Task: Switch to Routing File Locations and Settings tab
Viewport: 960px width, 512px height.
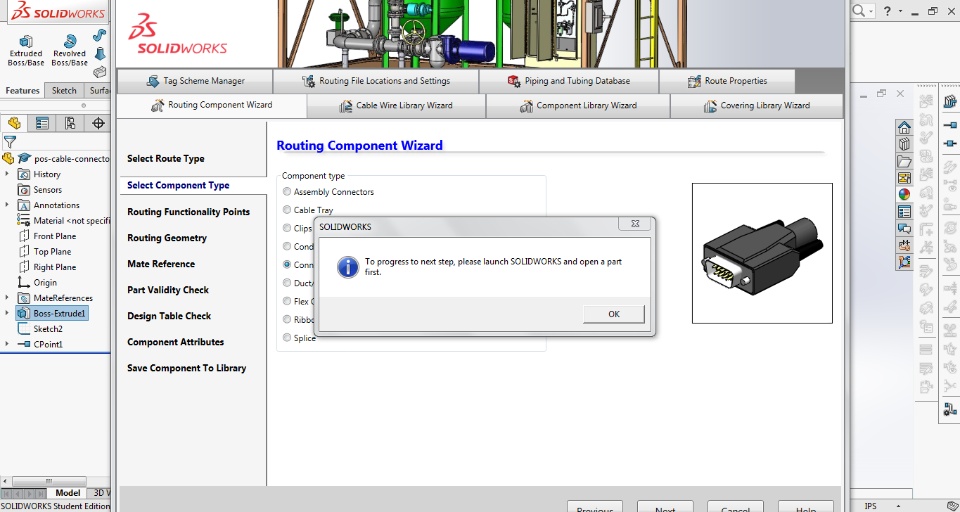Action: 376,81
